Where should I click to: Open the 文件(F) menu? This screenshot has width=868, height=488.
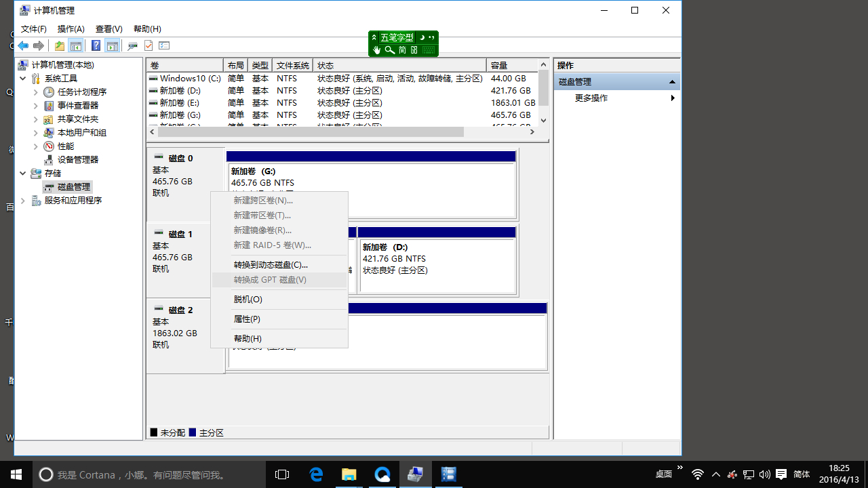pos(34,29)
